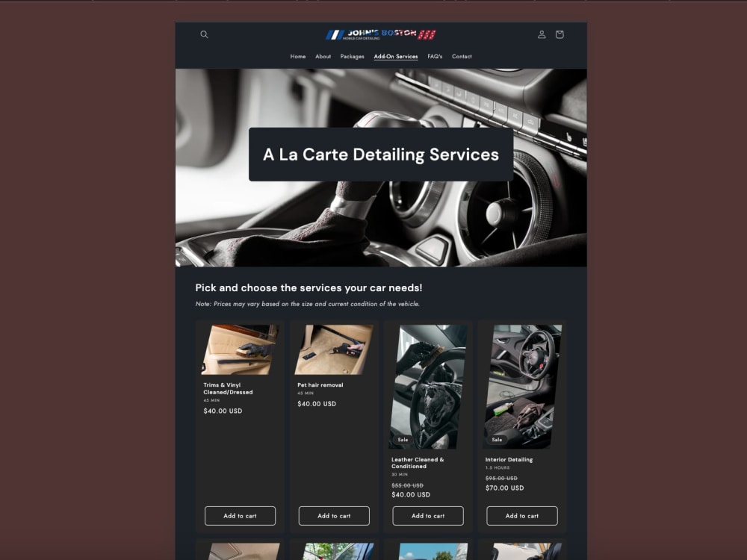Click the Leather Cleaned & Conditioned product image
Viewport: 747px width, 560px height.
[428, 387]
